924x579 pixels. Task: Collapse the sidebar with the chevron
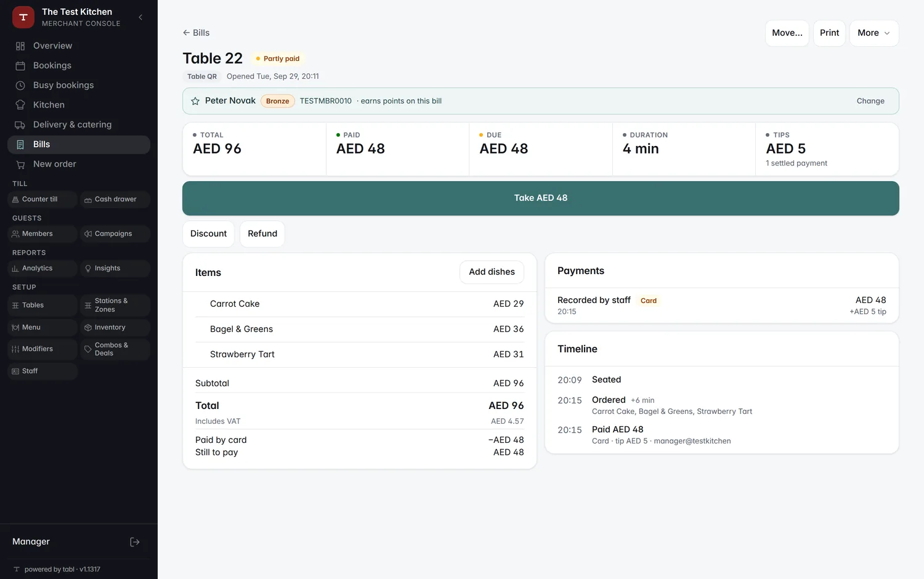140,17
